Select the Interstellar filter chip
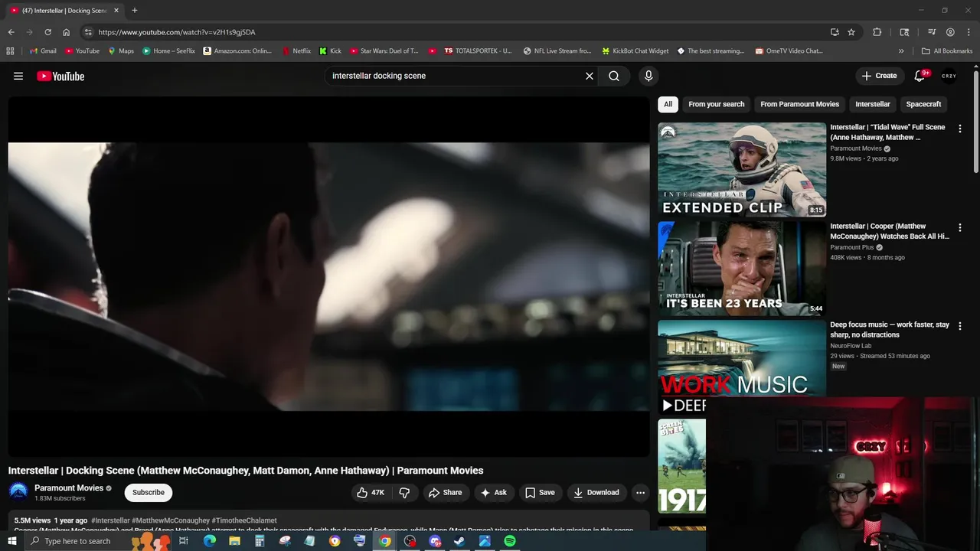 click(873, 104)
